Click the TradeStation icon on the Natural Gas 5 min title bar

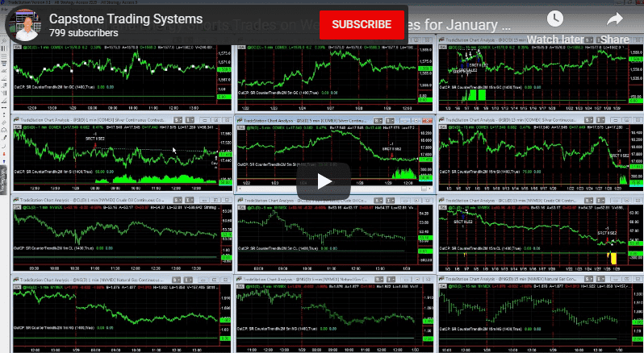pyautogui.click(x=240, y=279)
